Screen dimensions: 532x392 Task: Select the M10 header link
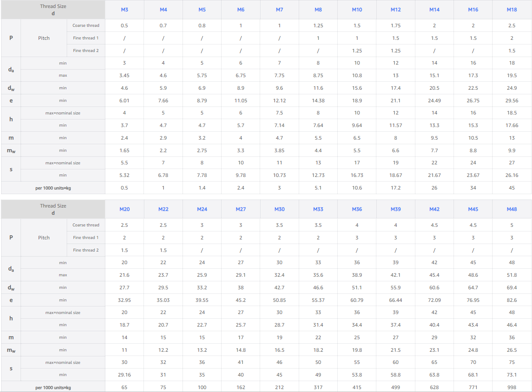[x=357, y=10]
